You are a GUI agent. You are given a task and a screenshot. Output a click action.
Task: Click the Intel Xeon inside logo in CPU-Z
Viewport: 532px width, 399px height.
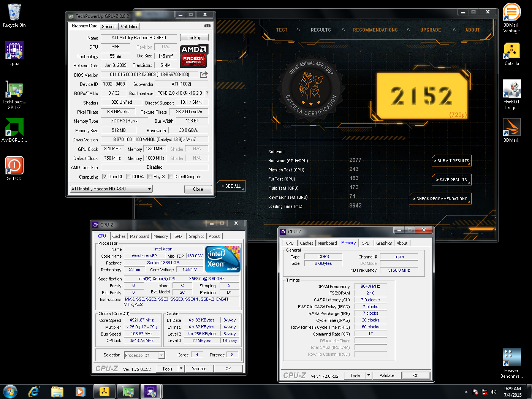pyautogui.click(x=223, y=259)
